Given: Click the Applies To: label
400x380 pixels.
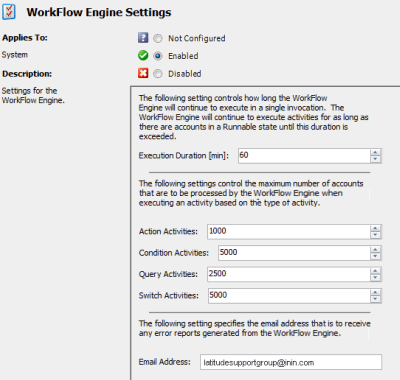Looking at the screenshot, I should click(x=25, y=38).
